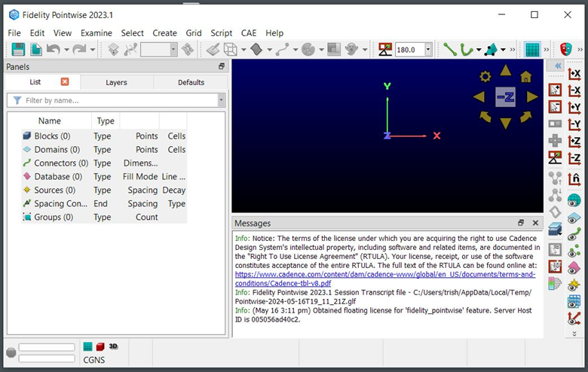Click the teal structured grid icon

[532, 50]
